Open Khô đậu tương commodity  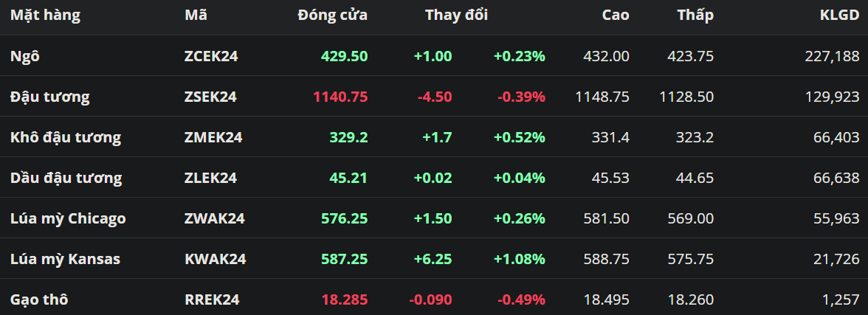(x=66, y=137)
